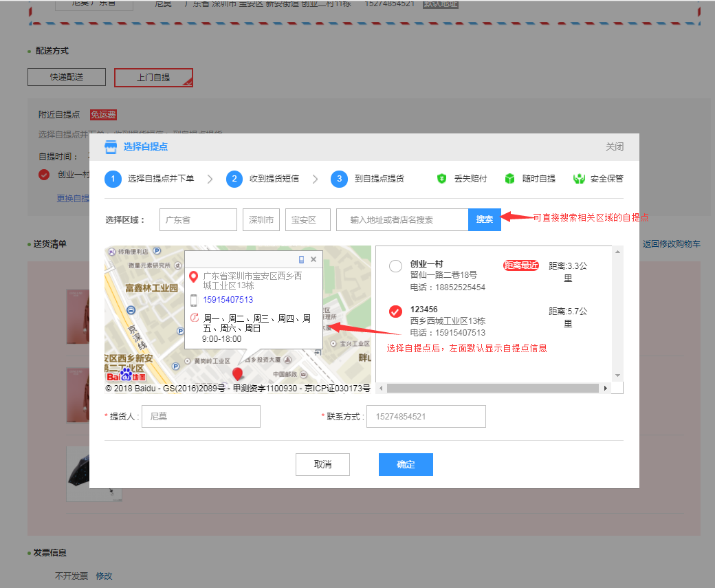Close the map info popup
Viewport: 715px width, 588px height.
point(313,260)
